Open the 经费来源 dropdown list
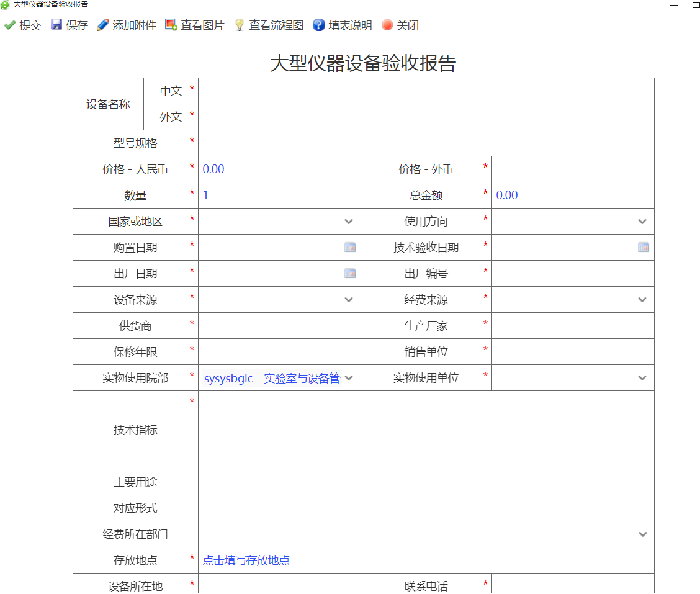 coord(642,300)
